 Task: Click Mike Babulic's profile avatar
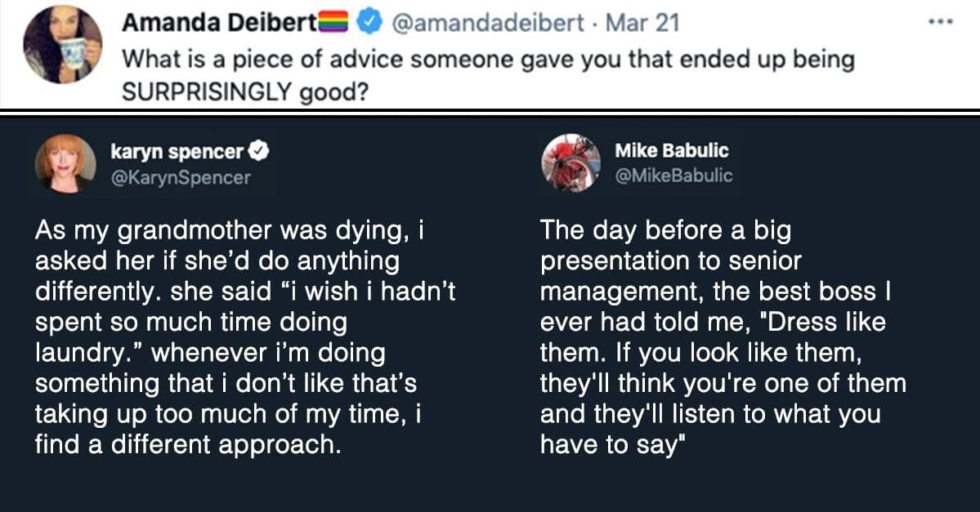571,163
